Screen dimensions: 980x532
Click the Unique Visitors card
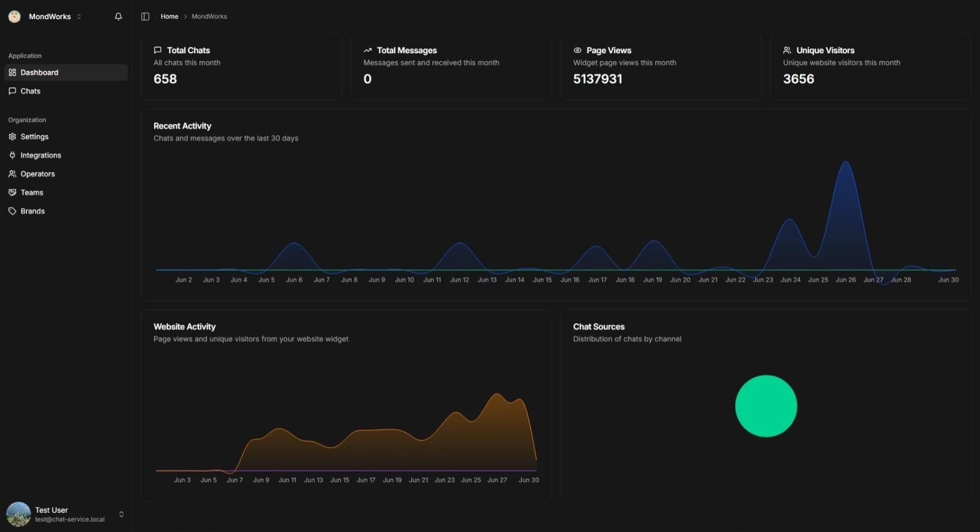870,67
